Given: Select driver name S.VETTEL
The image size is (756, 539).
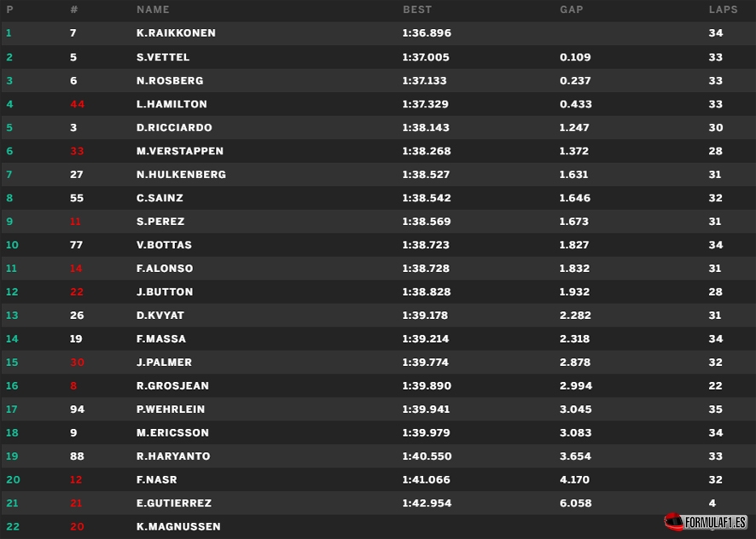Looking at the screenshot, I should coord(163,57).
